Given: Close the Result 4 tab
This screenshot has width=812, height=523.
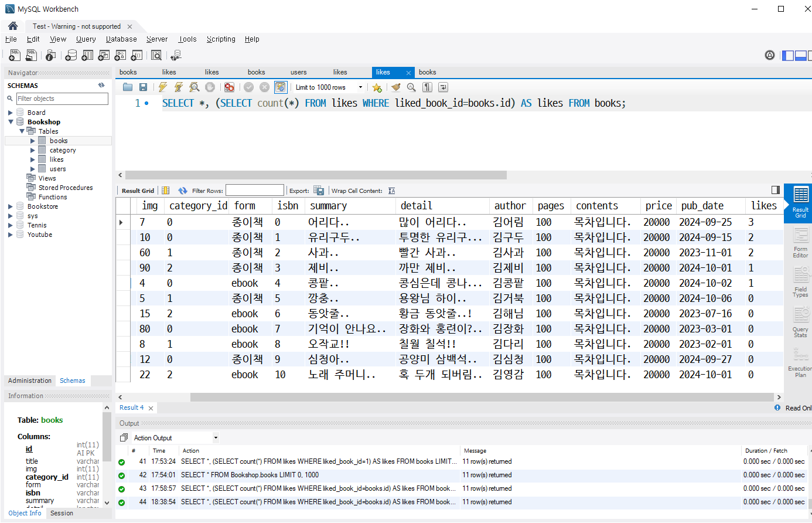Looking at the screenshot, I should [x=151, y=408].
